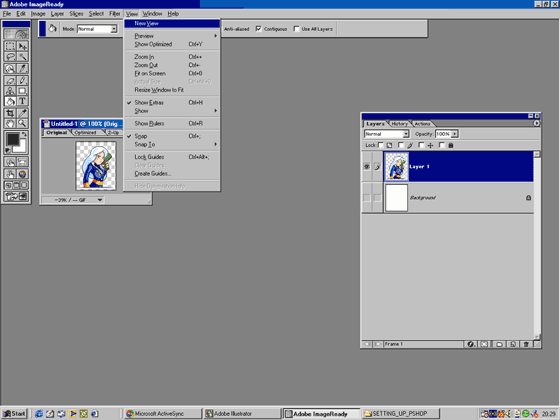Screen dimensions: 560x420
Task: Click the Windows Start button
Action: click(x=15, y=414)
